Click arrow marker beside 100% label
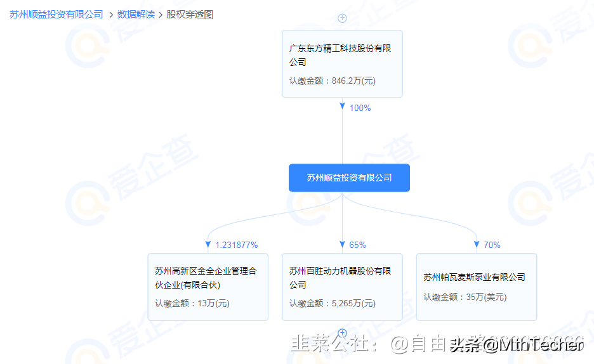This screenshot has width=594, height=364. tap(342, 106)
